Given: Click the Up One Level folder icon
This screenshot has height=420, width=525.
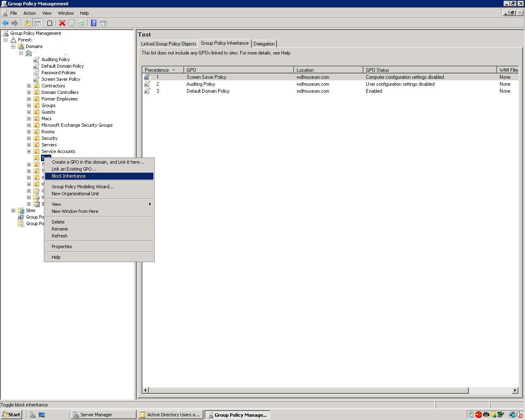Looking at the screenshot, I should click(x=27, y=23).
